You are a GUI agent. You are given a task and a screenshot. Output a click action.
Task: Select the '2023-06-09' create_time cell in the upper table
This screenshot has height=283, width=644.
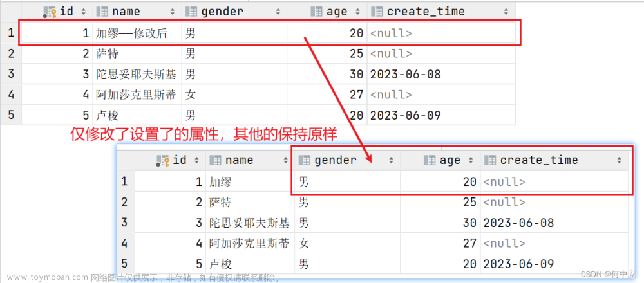tap(441, 115)
